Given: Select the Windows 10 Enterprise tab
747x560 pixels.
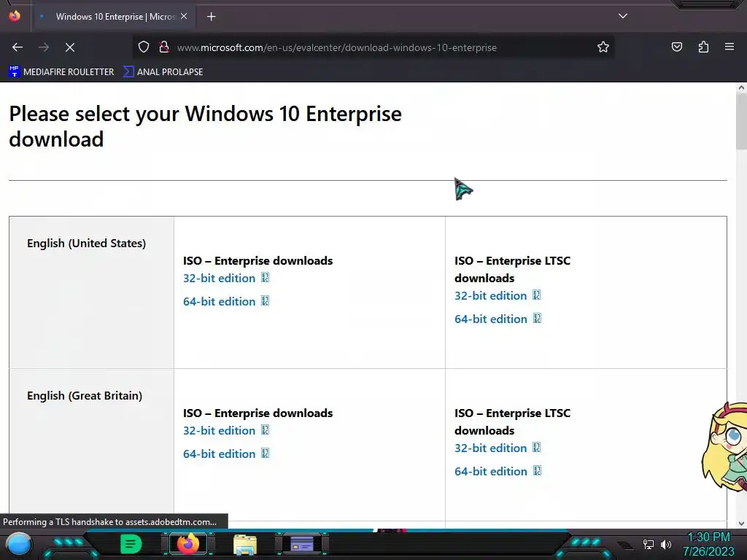Looking at the screenshot, I should [113, 17].
